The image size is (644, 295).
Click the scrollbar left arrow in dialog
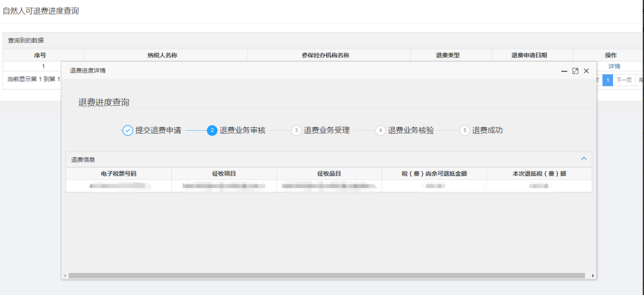(64, 275)
